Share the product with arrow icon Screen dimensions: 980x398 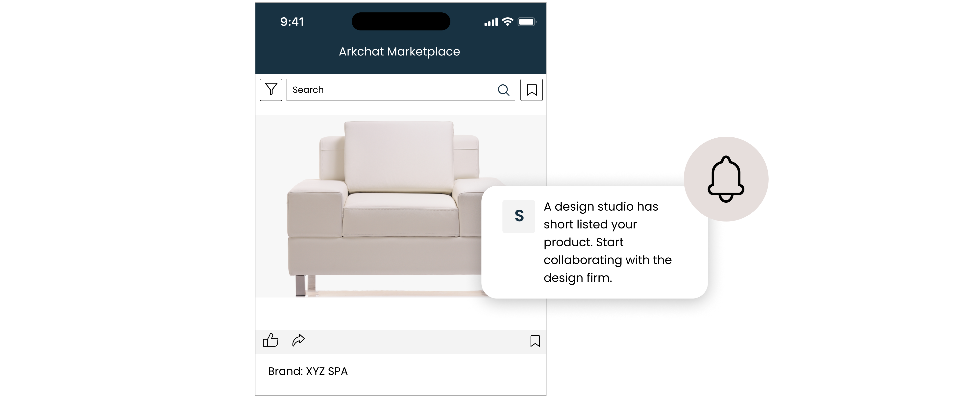[x=299, y=340]
